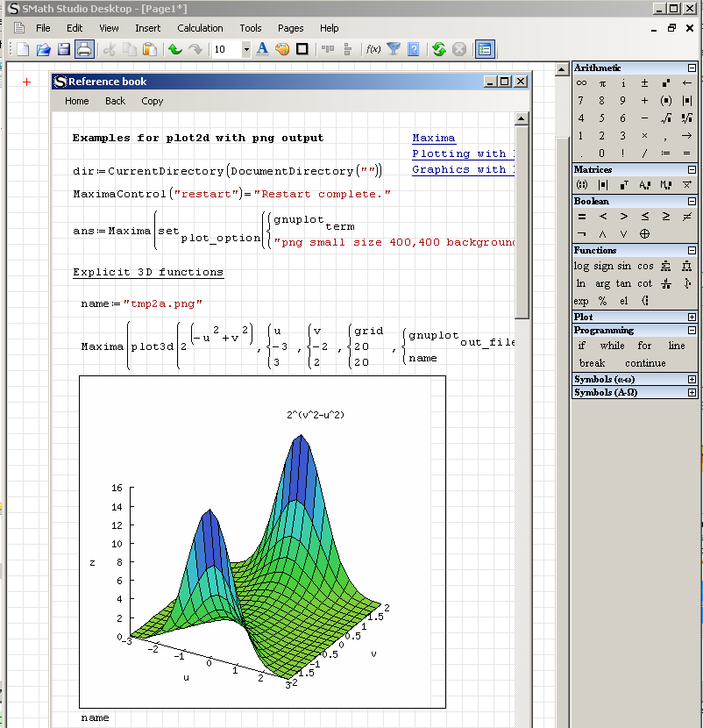Click the green recalculate worksheet icon
703x728 pixels.
tap(438, 49)
